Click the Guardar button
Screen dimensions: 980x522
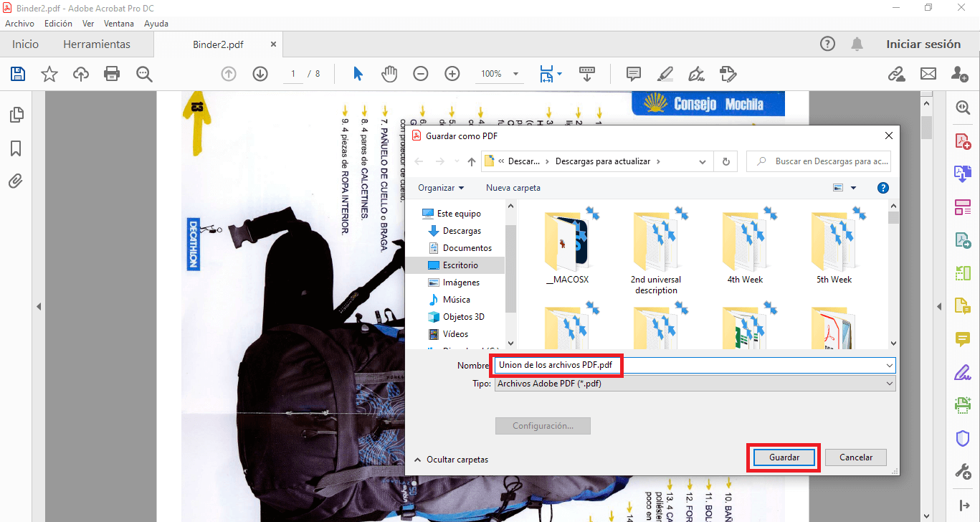coord(784,457)
